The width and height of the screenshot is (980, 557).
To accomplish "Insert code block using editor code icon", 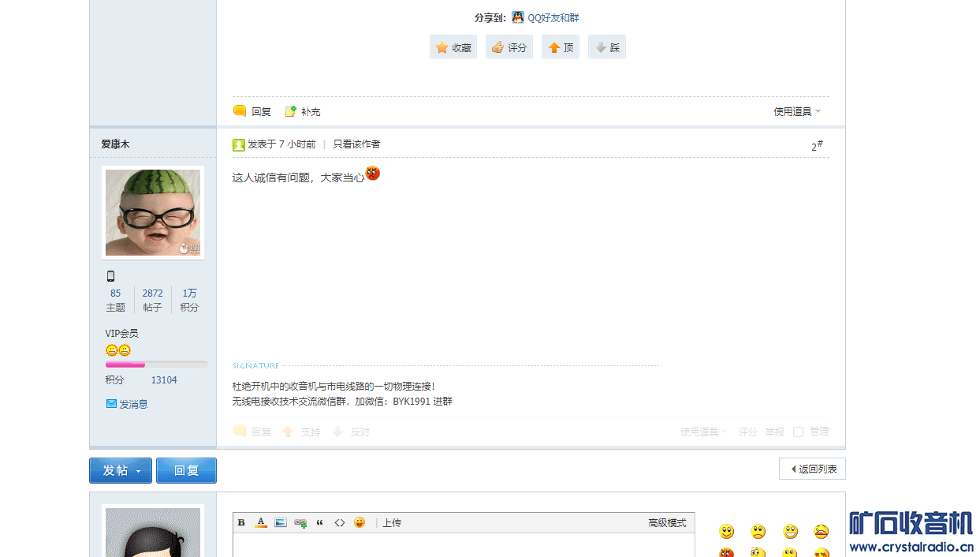I will 340,522.
